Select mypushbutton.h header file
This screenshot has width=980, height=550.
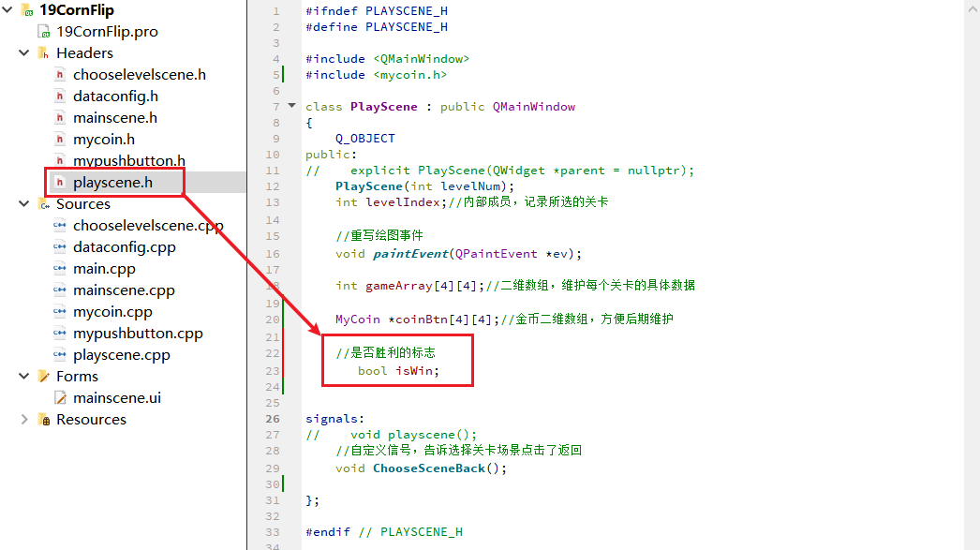[129, 160]
